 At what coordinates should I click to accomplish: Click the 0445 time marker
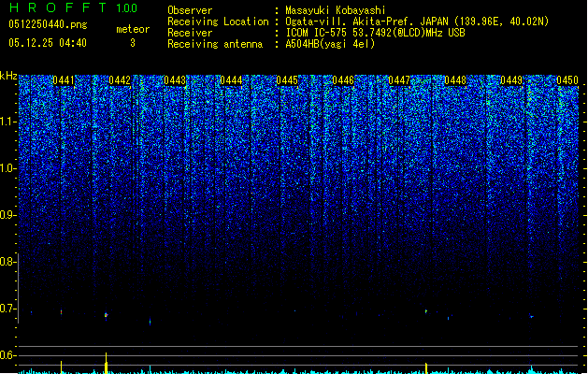point(287,80)
